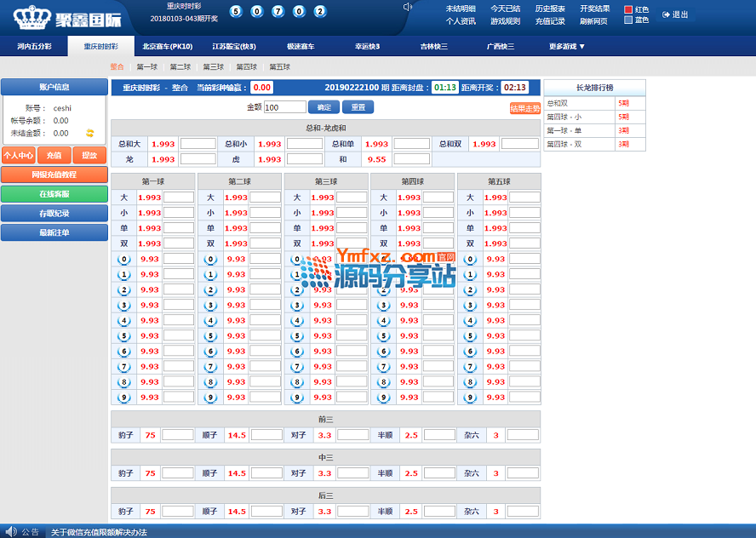Expand the 更多游戏 dropdown menu
The image size is (756, 538).
(x=567, y=47)
